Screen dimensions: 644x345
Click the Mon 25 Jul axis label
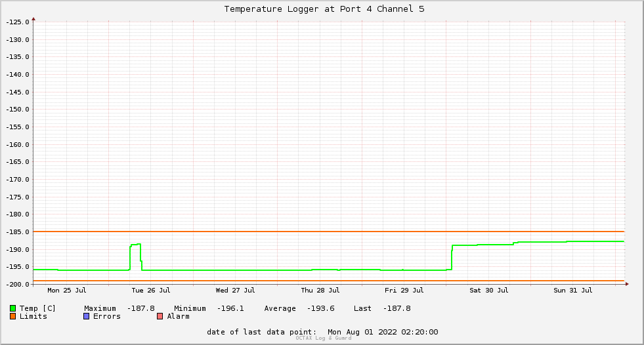pyautogui.click(x=67, y=291)
